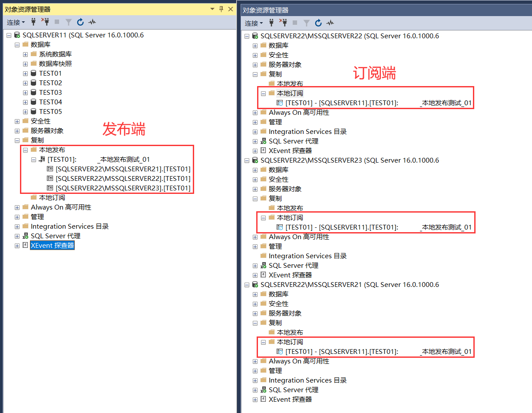Click the TEST03 database cylinder icon
The image size is (532, 413).
tap(33, 93)
